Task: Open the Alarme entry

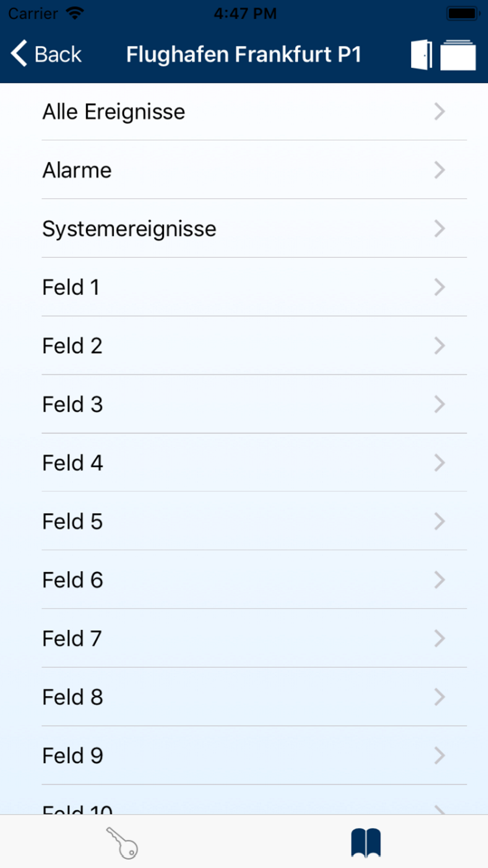Action: point(244,170)
